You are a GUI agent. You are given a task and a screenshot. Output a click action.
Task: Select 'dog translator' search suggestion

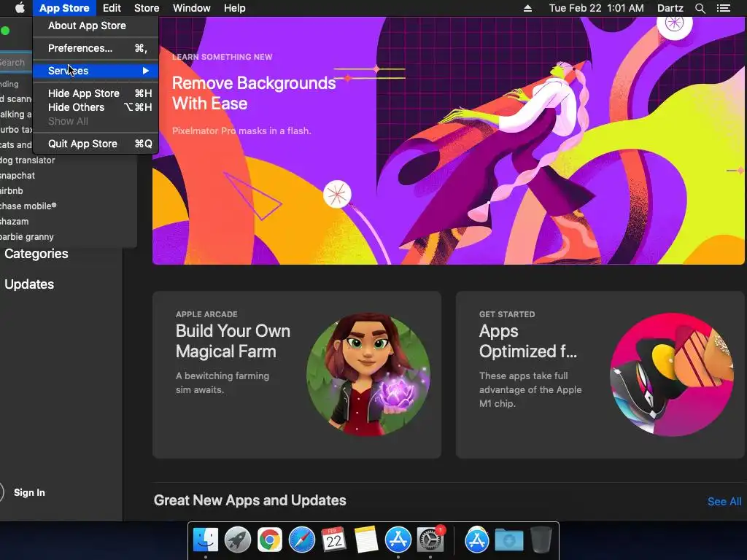pos(27,160)
